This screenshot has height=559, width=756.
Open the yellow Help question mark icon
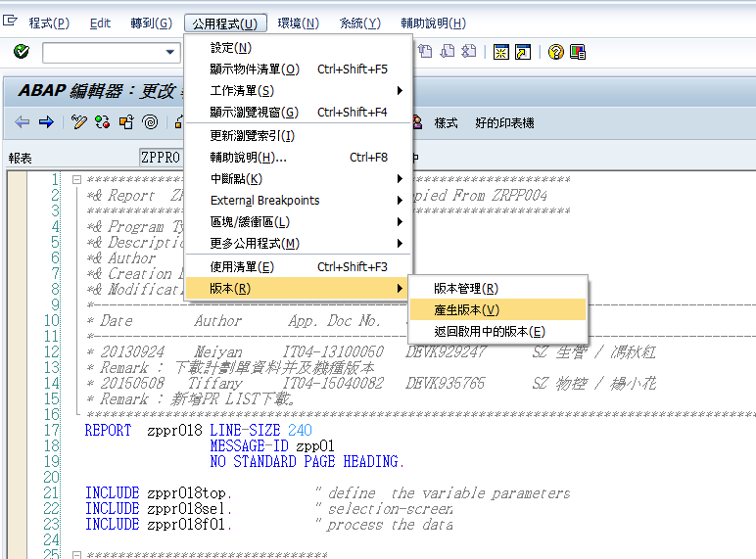coord(556,52)
